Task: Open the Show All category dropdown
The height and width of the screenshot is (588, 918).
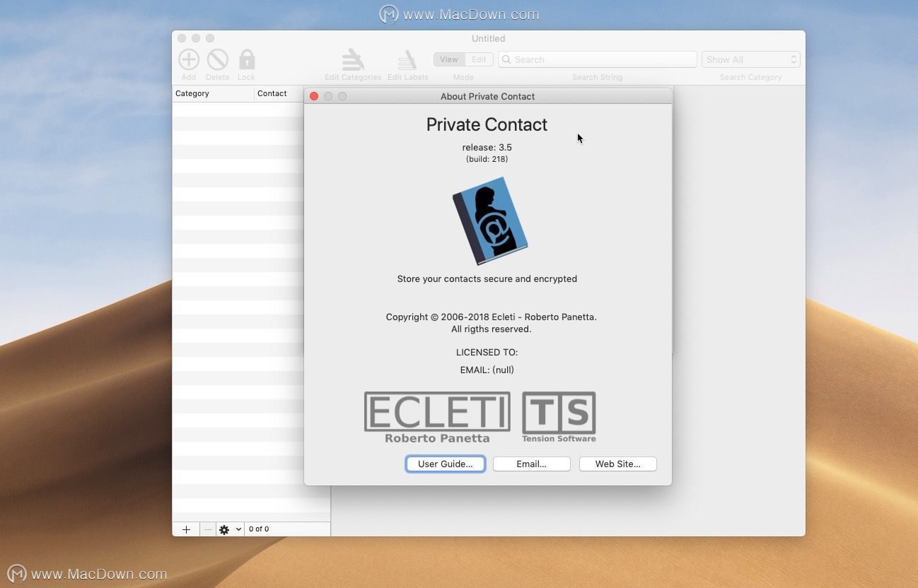Action: (x=750, y=59)
